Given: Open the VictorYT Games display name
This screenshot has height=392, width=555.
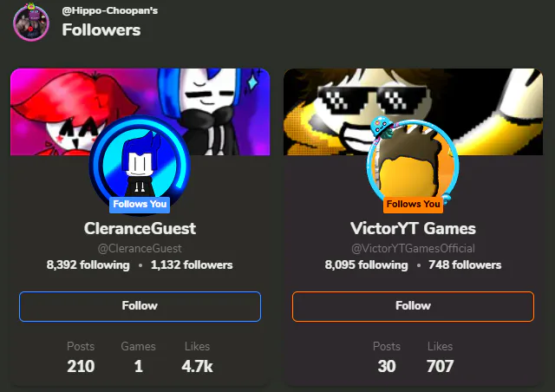Looking at the screenshot, I should pyautogui.click(x=413, y=228).
